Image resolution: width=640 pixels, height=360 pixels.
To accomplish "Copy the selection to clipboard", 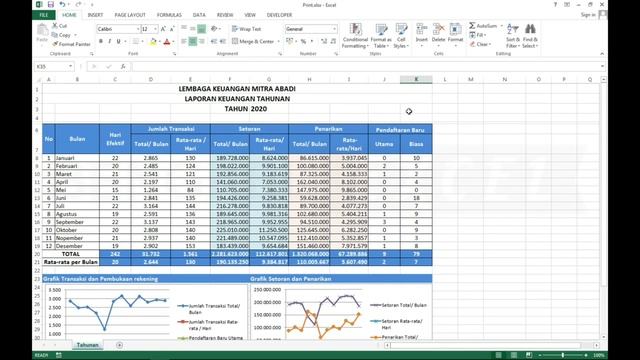I will click(62, 35).
